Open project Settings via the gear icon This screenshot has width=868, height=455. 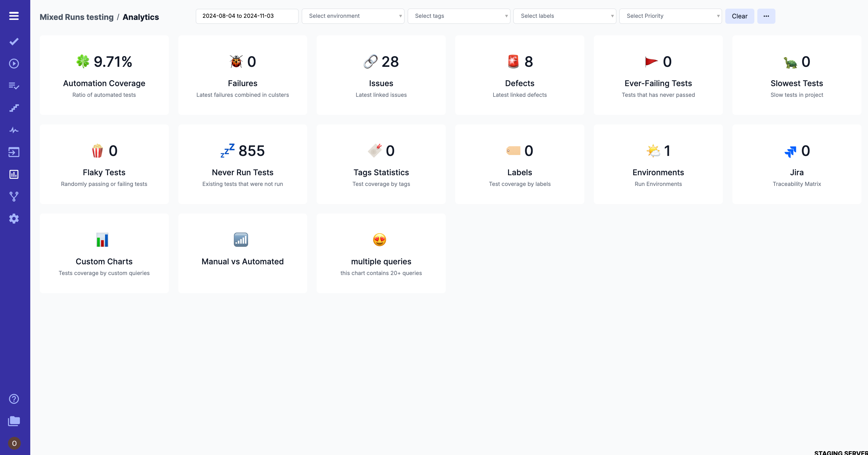14,219
